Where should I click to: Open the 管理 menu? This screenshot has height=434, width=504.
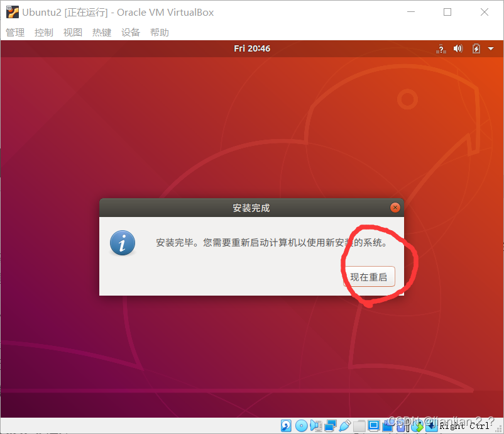tap(15, 32)
